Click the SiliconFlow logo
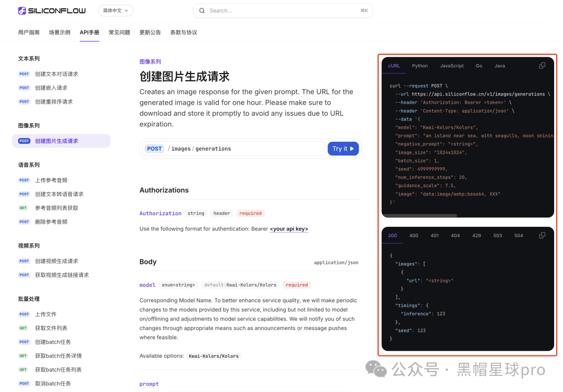This screenshot has height=392, width=563. 52,11
